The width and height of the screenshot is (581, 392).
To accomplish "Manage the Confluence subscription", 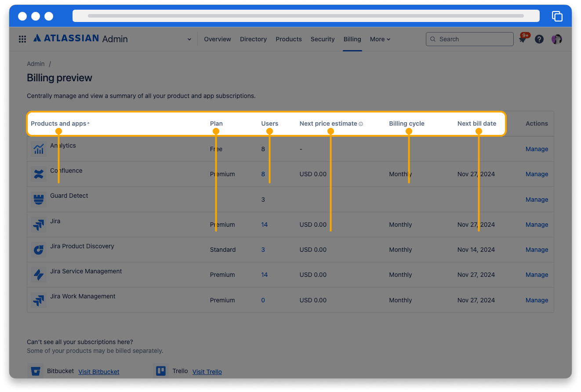I will 537,174.
